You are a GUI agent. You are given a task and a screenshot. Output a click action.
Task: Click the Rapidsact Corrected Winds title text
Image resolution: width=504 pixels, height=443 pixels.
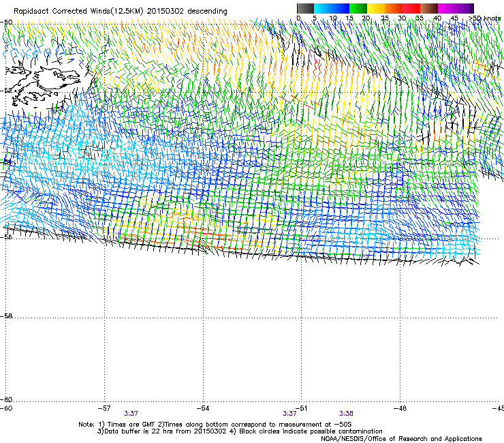pyautogui.click(x=121, y=12)
